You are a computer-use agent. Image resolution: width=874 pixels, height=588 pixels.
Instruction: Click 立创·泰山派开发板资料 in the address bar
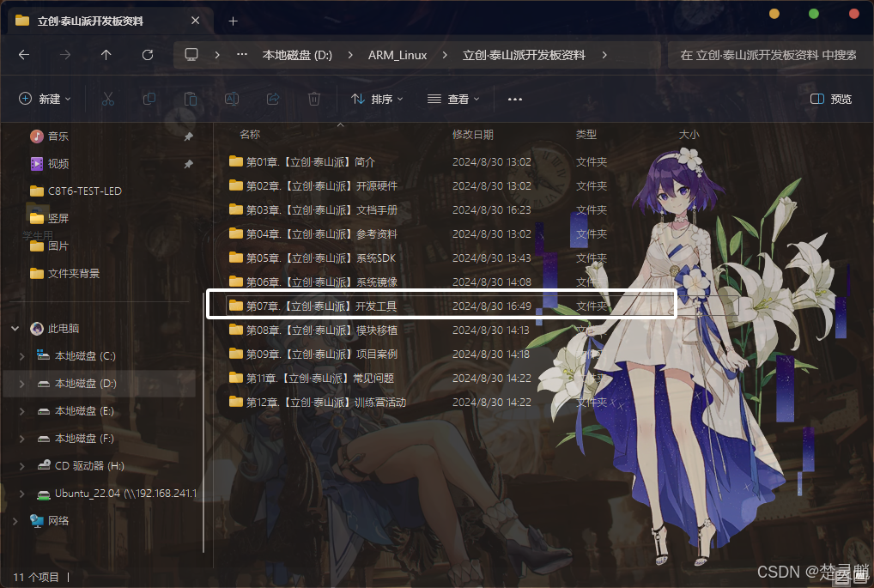(x=524, y=55)
